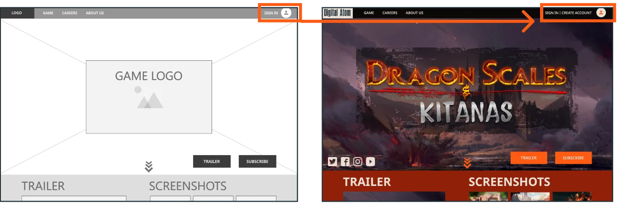
Task: Open ABOUT US in the wireframe navbar
Action: (95, 13)
